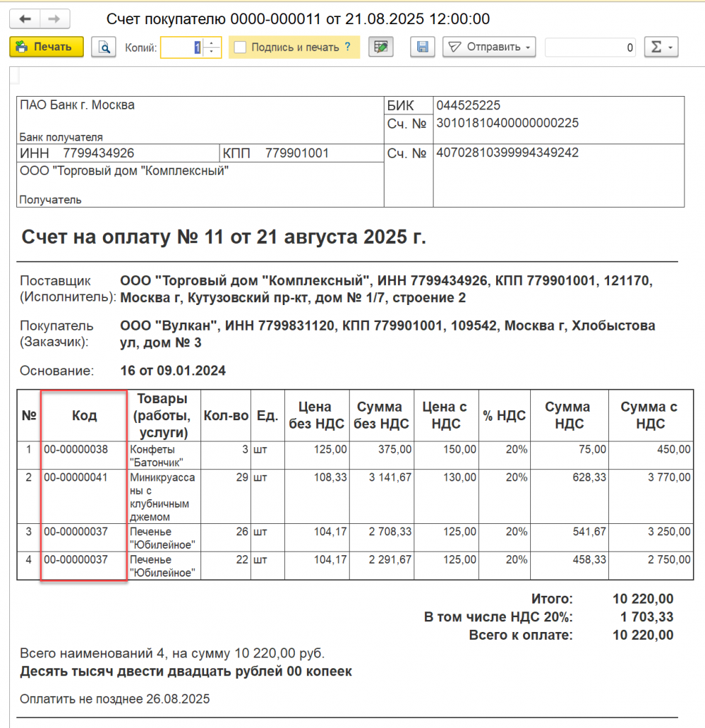Click buyer text ООО "Вулкан"
705x728 pixels.
[168, 326]
